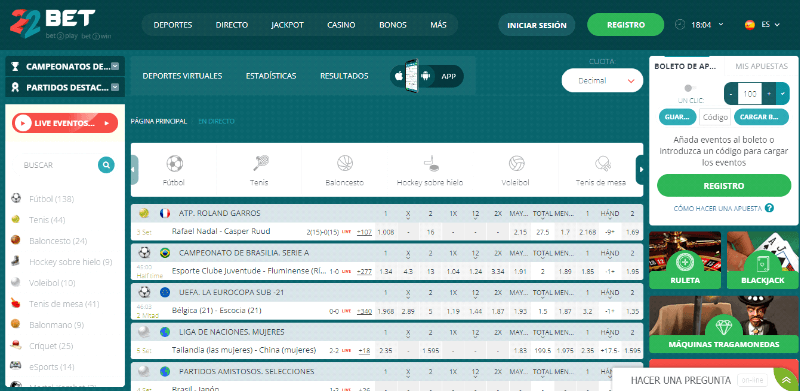Open the Casino menu
Image resolution: width=800 pixels, height=391 pixels.
coord(341,25)
